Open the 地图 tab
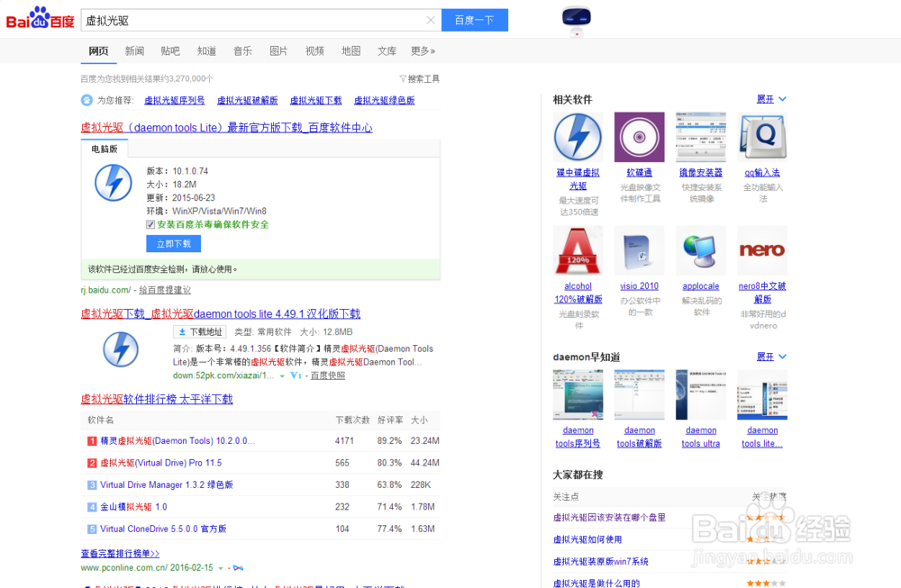901x588 pixels. tap(350, 51)
